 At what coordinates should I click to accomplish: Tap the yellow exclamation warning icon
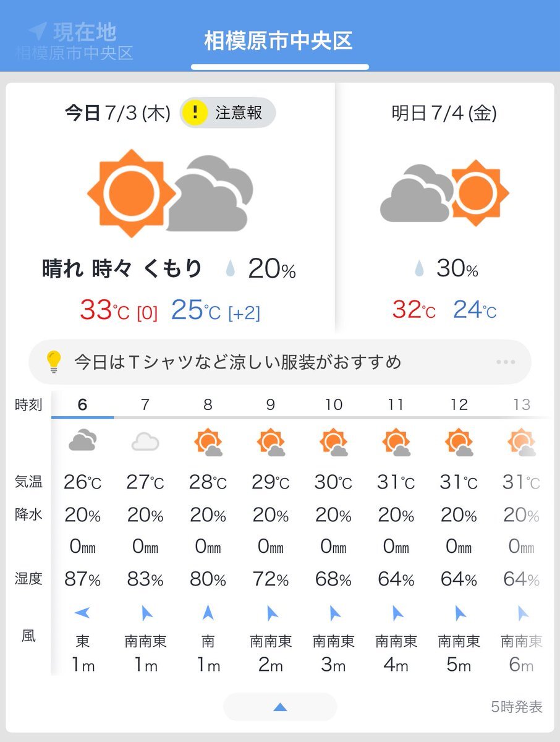pyautogui.click(x=196, y=113)
